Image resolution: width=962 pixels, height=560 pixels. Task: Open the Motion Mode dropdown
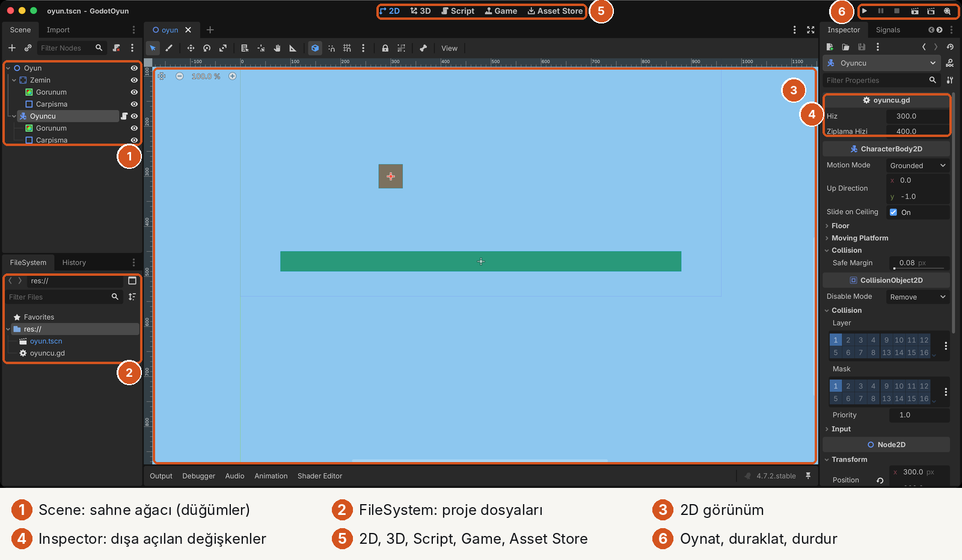pyautogui.click(x=918, y=166)
